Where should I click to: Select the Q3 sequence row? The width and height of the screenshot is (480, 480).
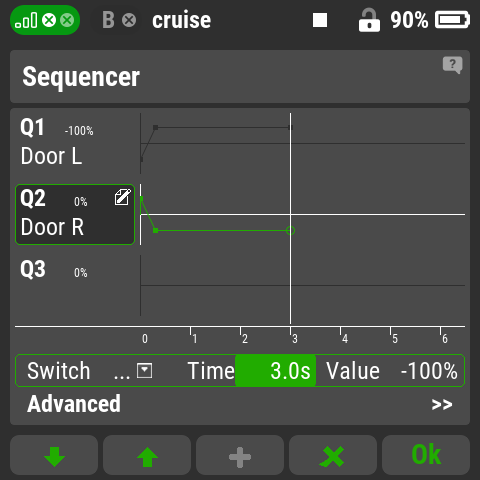point(75,285)
